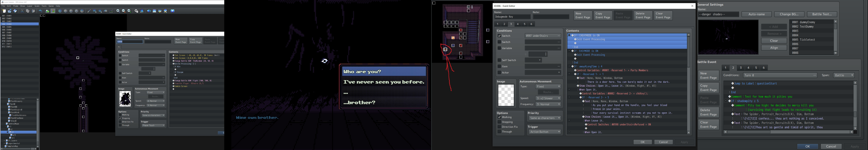Uncheck Stepping in the ID:004 Event Editor
This screenshot has height=150, width=868.
point(120,118)
